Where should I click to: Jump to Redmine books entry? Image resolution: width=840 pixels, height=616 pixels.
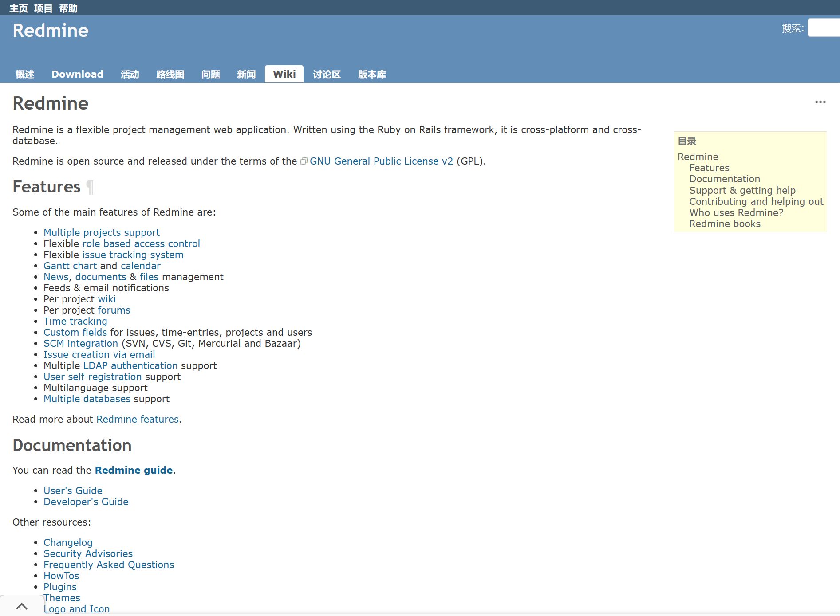725,224
